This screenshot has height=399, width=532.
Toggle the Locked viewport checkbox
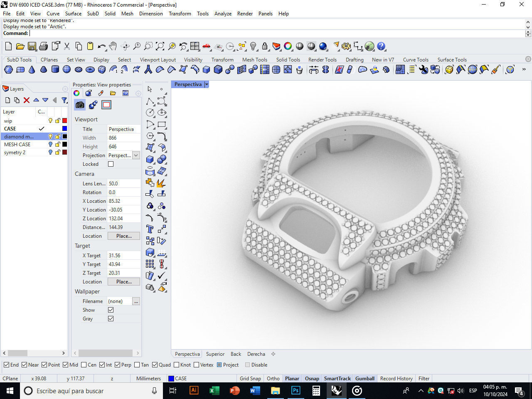111,164
